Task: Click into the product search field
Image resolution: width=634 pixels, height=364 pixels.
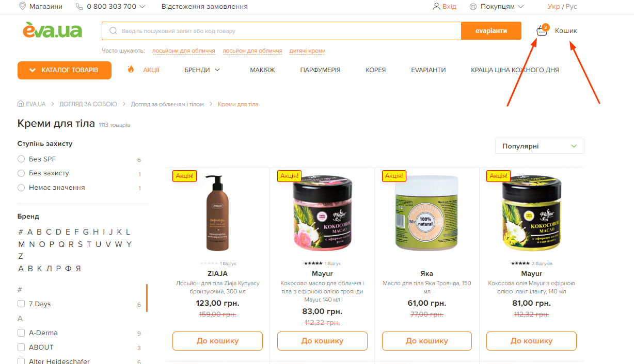Action: 281,31
